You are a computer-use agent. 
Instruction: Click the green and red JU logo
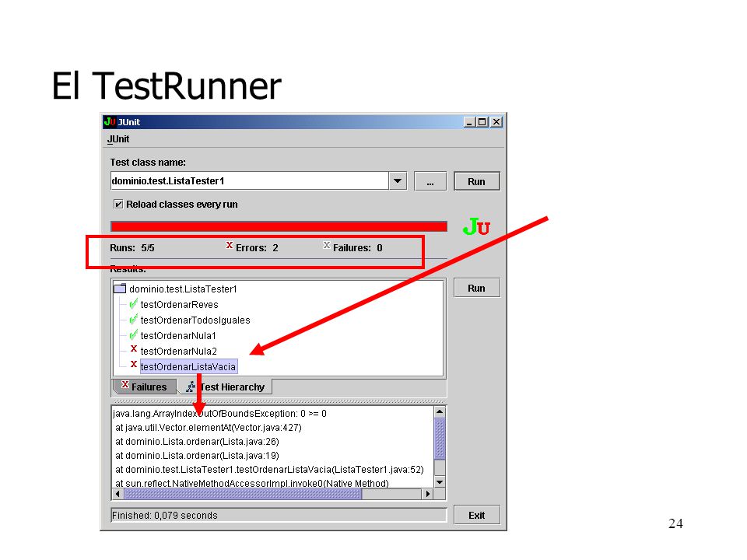(x=476, y=226)
